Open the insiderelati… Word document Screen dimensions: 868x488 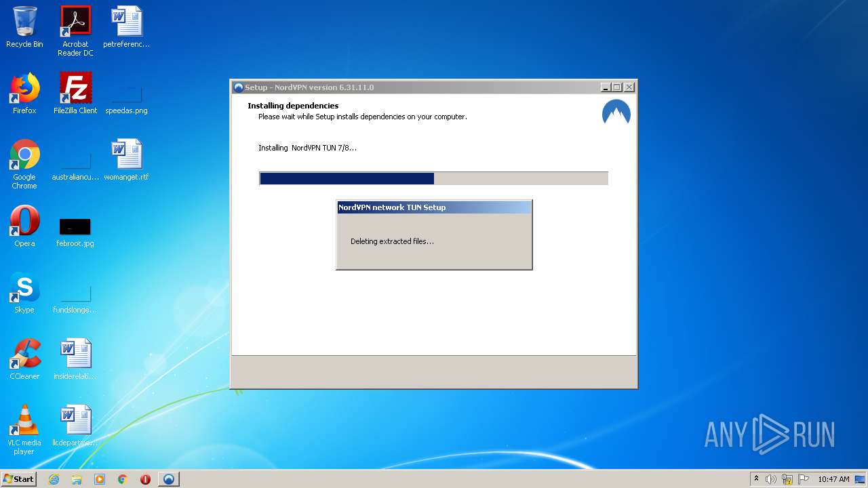tap(75, 360)
